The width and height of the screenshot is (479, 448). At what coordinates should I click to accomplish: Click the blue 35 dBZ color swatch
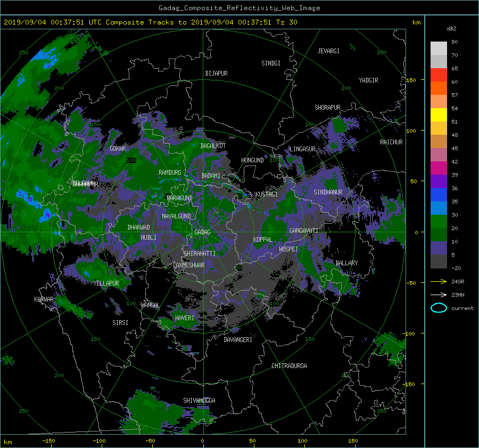pyautogui.click(x=439, y=194)
